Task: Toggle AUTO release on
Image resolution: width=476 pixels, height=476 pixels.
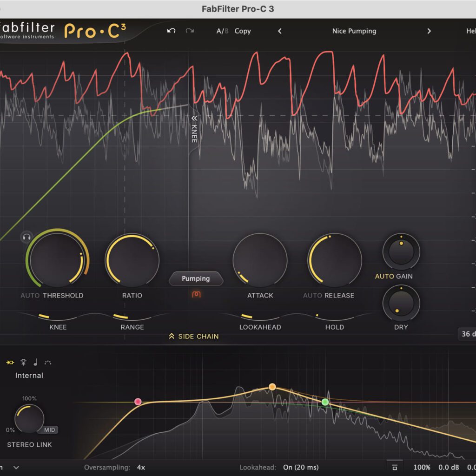Action: pyautogui.click(x=312, y=295)
